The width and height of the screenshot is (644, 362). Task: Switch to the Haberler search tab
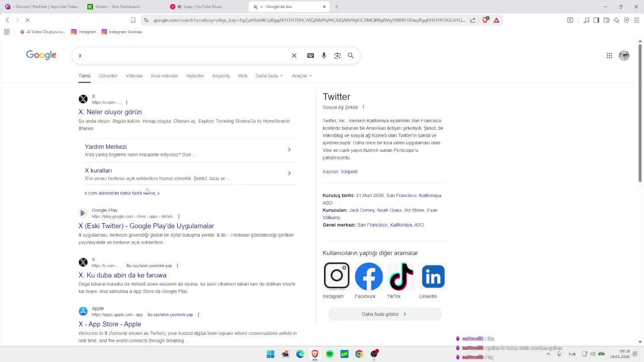pos(195,76)
